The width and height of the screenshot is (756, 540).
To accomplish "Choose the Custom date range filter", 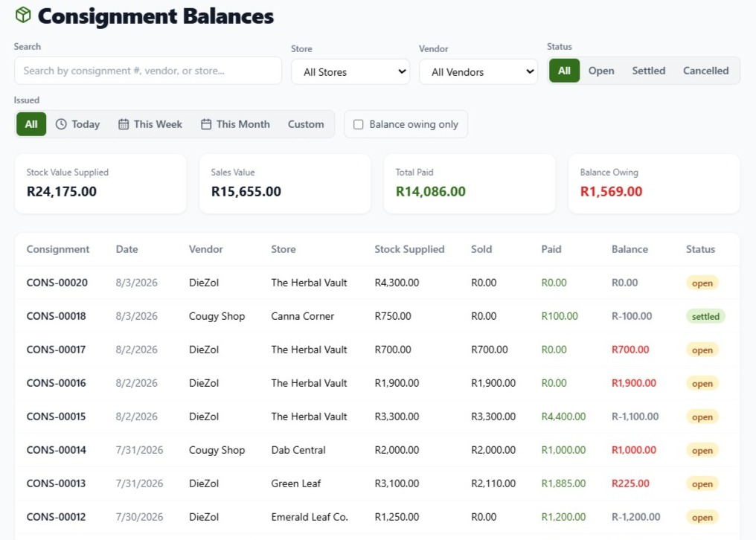I will pos(306,124).
